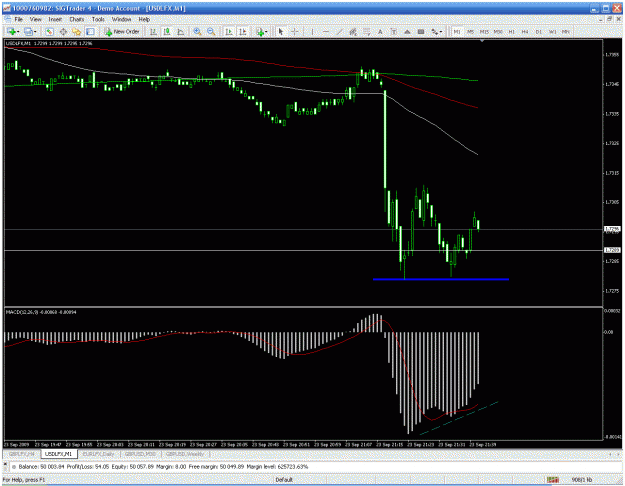Switch to the EURLFX,Daily chart tab

tap(98, 454)
